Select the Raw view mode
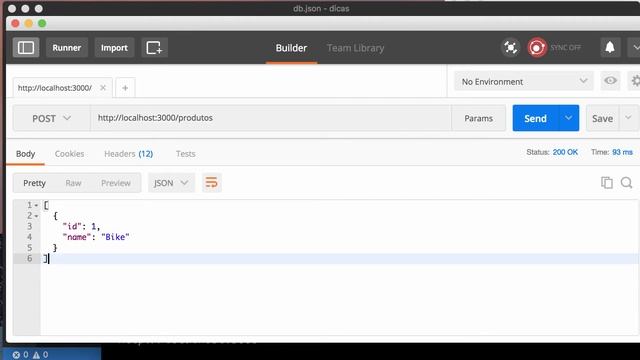Viewport: 640px width, 360px height. click(73, 183)
